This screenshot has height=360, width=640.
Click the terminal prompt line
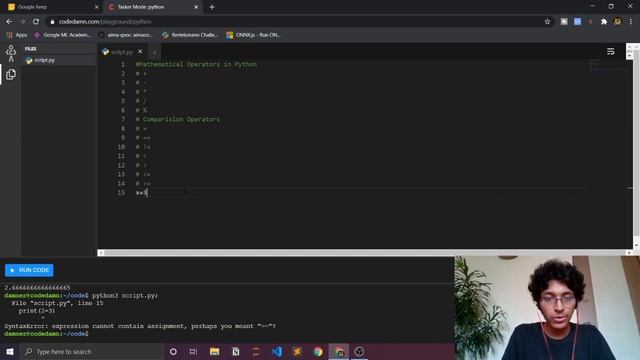click(47, 334)
